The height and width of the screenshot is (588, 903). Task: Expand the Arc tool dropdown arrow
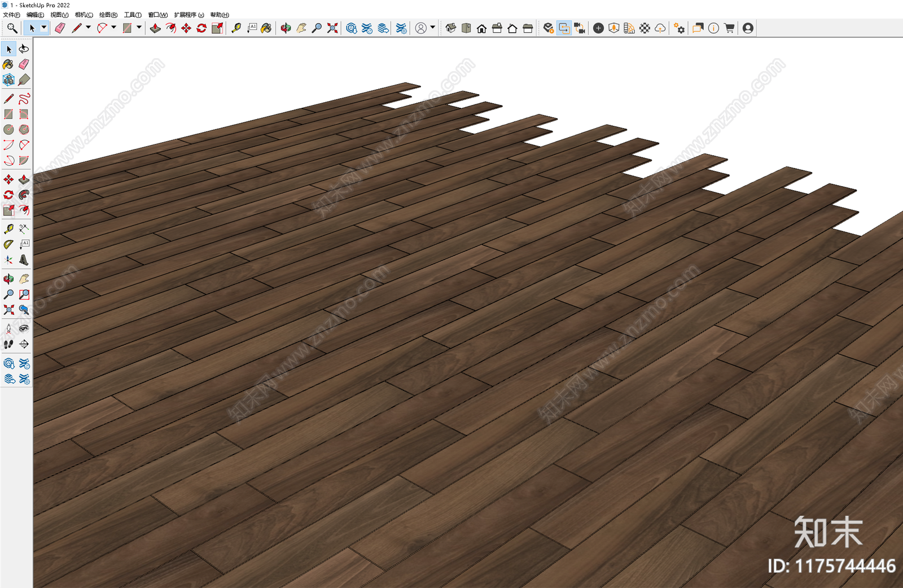113,27
